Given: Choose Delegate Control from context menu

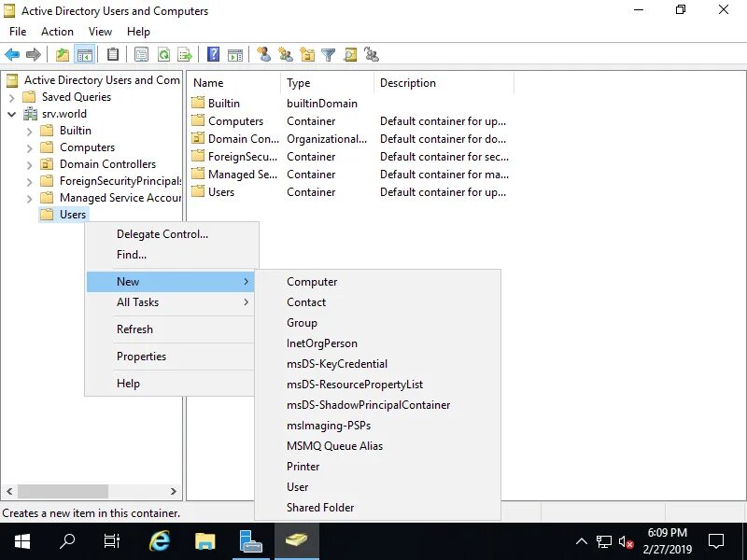Looking at the screenshot, I should (172, 234).
